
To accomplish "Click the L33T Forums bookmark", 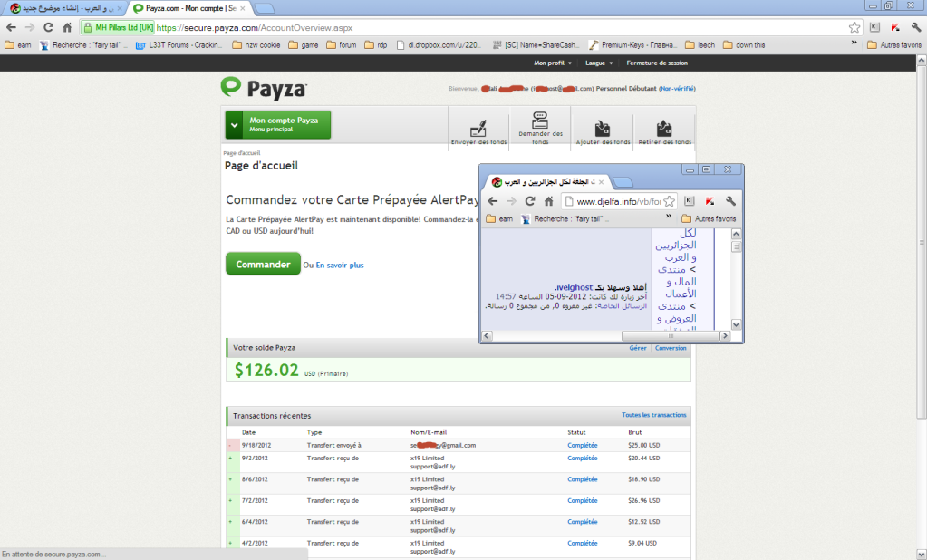I will [x=179, y=45].
